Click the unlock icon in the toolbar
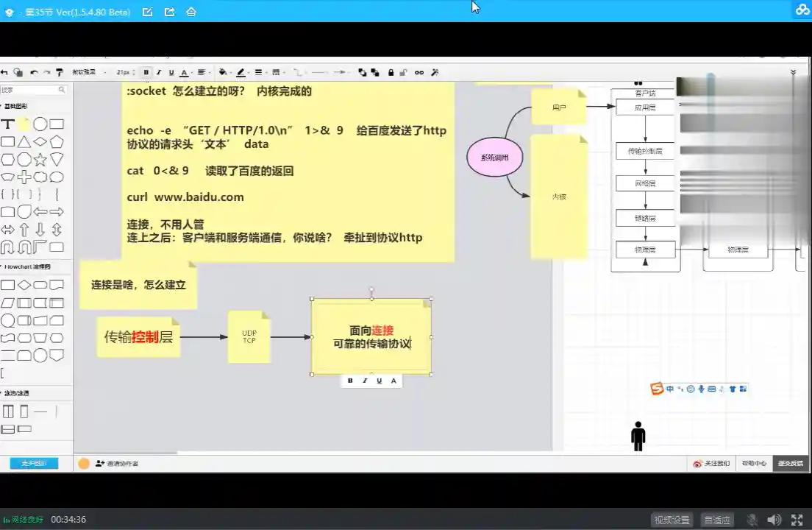The height and width of the screenshot is (530, 812). 403,73
